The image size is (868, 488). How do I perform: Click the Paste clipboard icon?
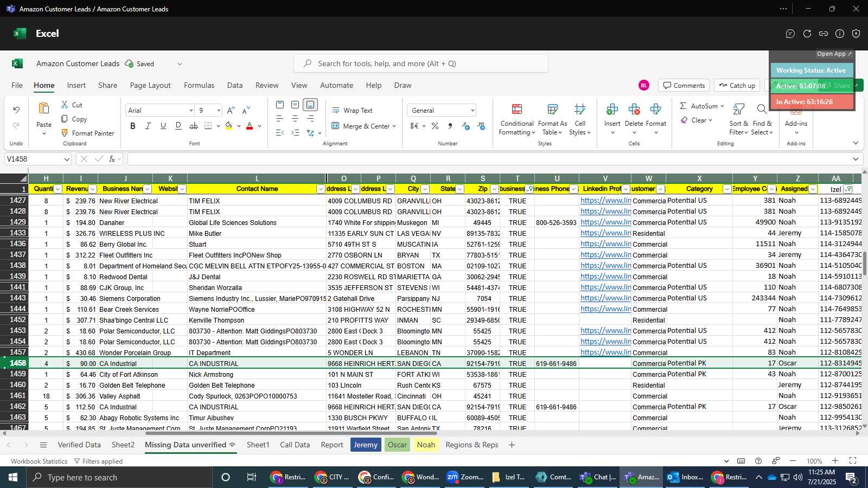pyautogui.click(x=44, y=108)
